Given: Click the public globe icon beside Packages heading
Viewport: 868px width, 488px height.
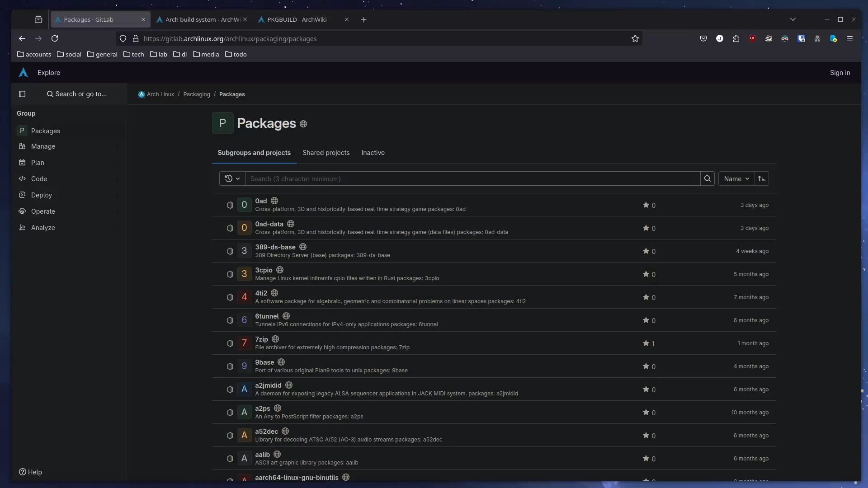Looking at the screenshot, I should 303,124.
